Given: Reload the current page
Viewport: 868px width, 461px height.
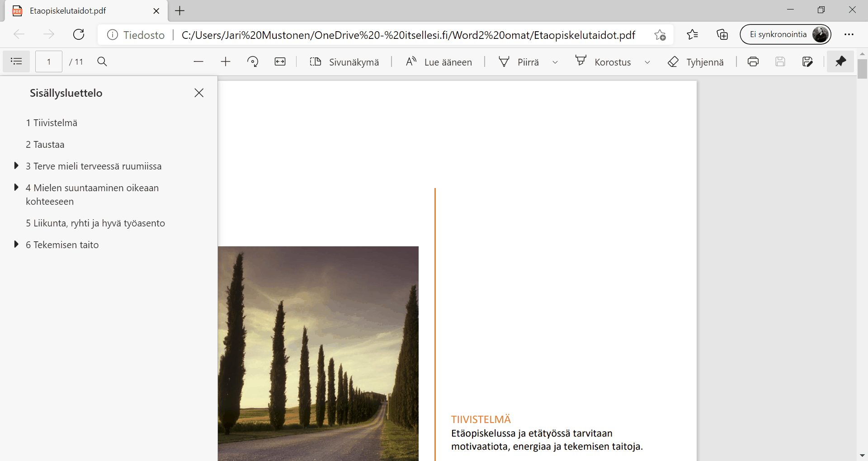Looking at the screenshot, I should (79, 34).
